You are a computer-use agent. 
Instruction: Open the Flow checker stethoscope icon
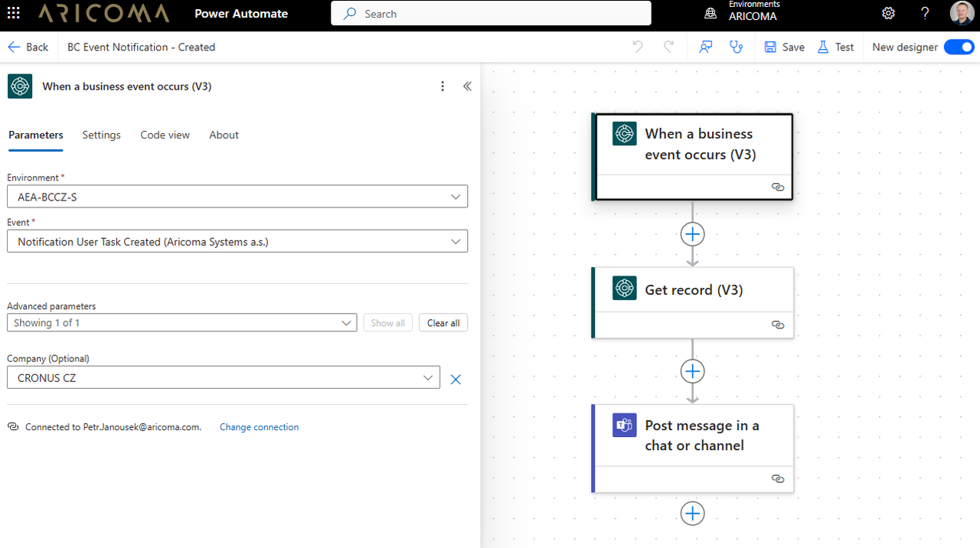pyautogui.click(x=737, y=47)
